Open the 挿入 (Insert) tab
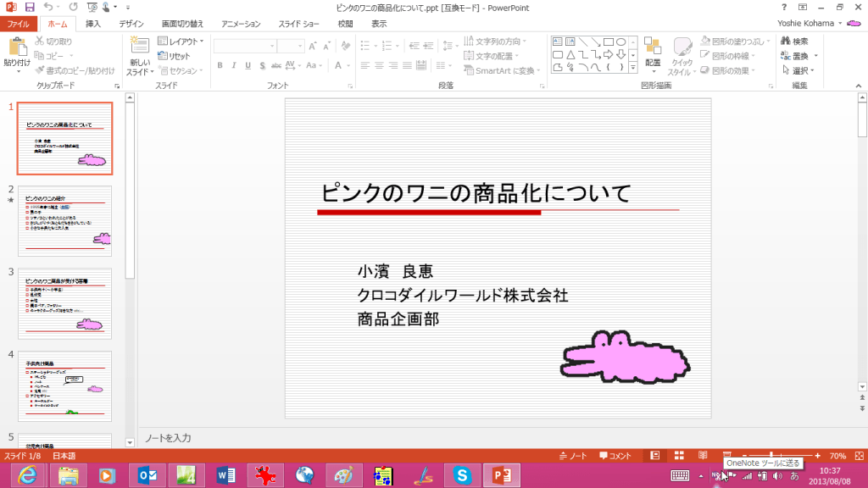The width and height of the screenshot is (868, 488). coord(93,24)
